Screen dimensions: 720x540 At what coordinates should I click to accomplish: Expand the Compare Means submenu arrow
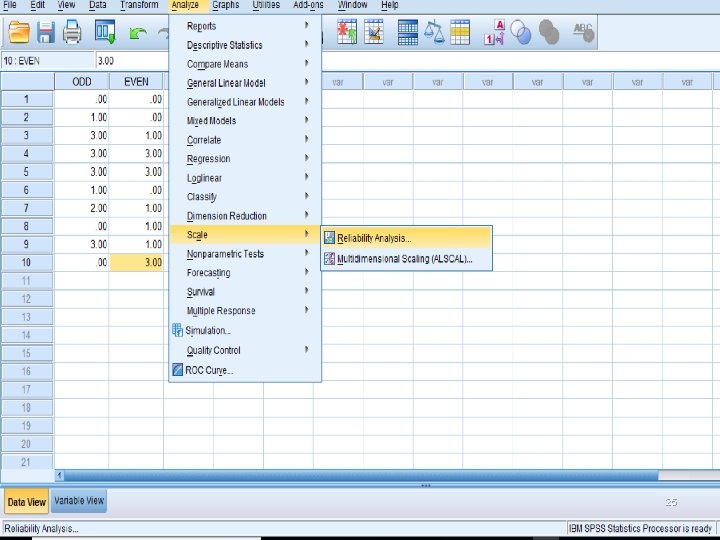point(306,63)
